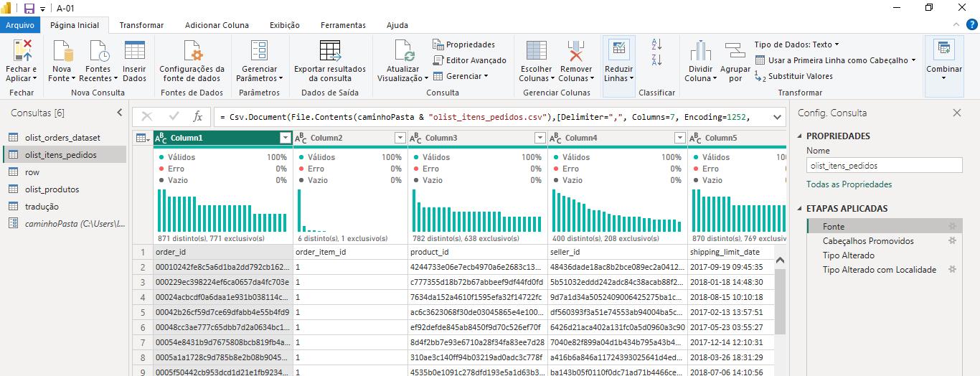Sort descending with Z-A icon
This screenshot has height=376, width=980.
point(656,60)
